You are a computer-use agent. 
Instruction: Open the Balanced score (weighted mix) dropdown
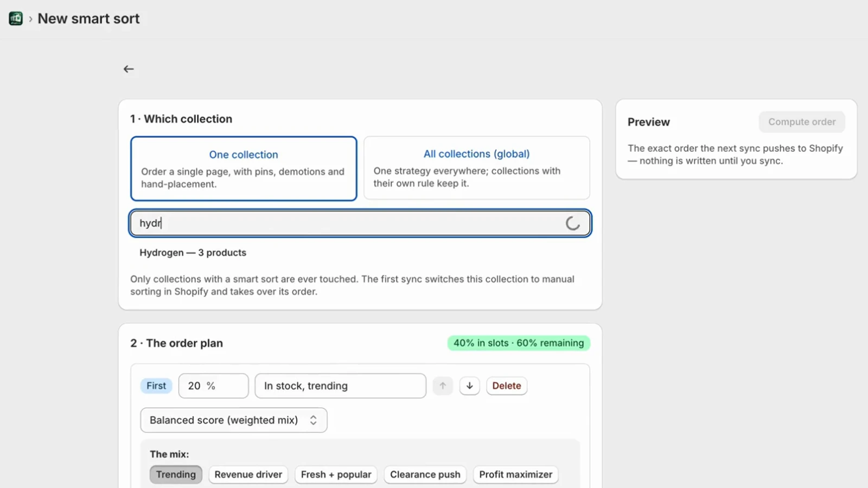click(234, 420)
